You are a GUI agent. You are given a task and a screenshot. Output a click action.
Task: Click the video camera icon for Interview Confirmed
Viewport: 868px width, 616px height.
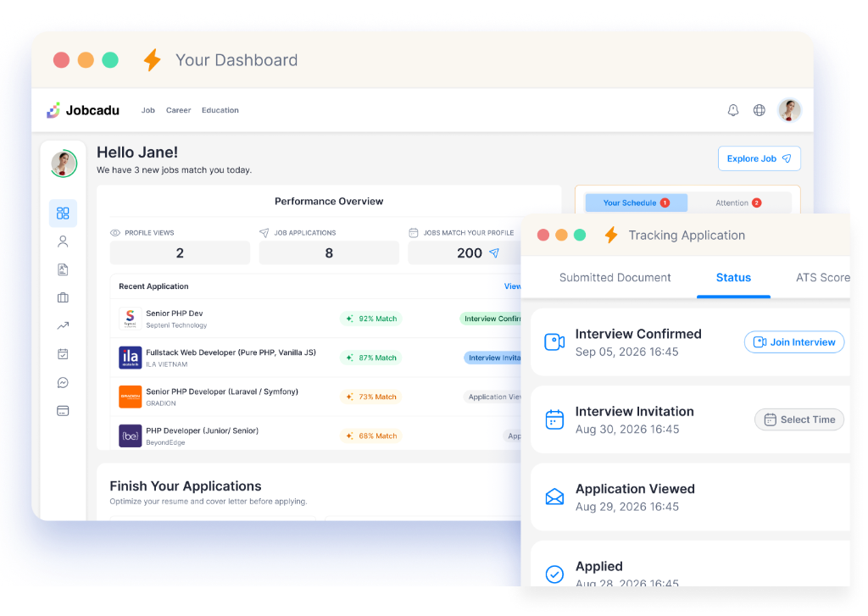click(x=554, y=342)
